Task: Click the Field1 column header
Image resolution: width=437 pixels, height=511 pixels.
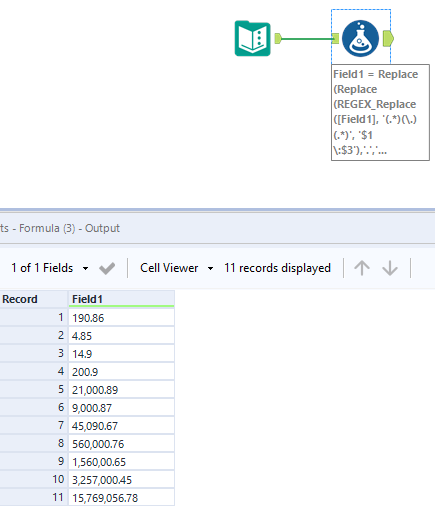Action: [x=121, y=299]
